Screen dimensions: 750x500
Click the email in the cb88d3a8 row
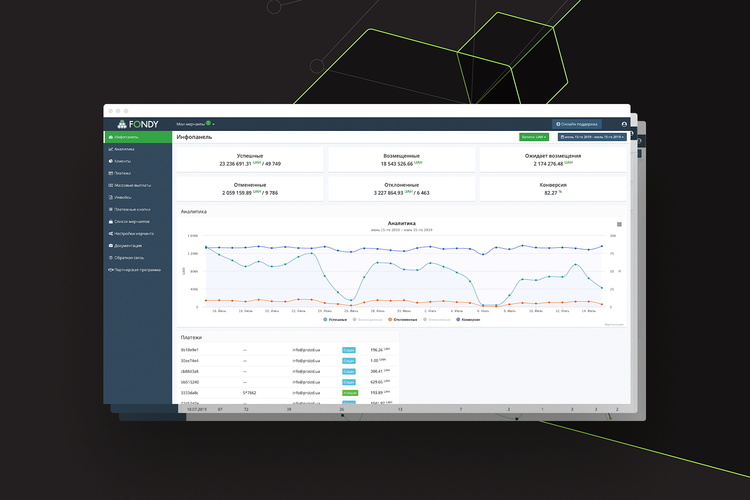(306, 371)
